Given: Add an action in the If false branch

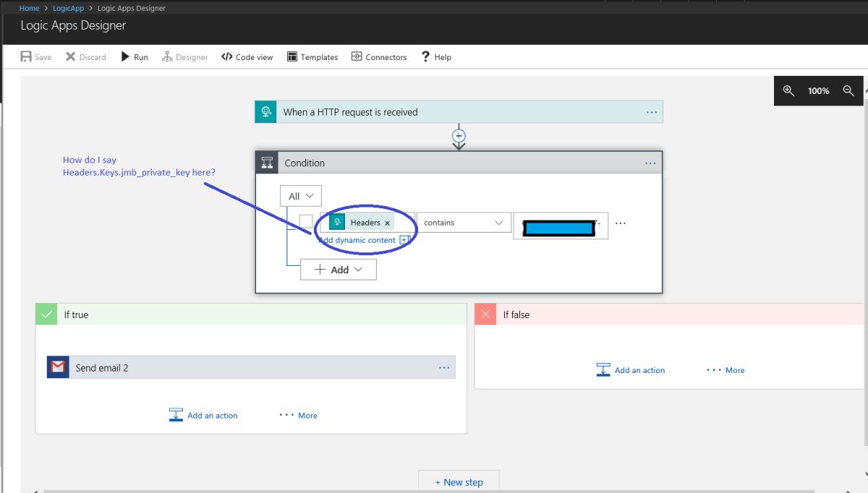Looking at the screenshot, I should click(630, 370).
